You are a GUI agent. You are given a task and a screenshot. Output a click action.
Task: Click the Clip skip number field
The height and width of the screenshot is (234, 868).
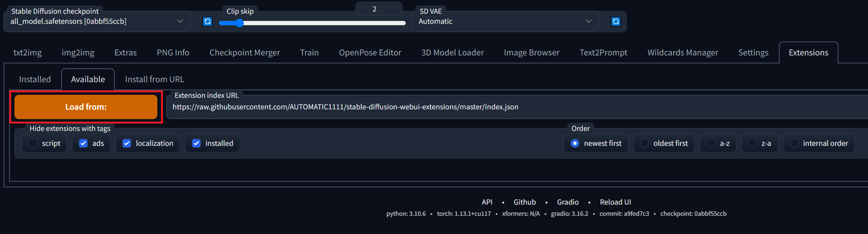click(379, 9)
